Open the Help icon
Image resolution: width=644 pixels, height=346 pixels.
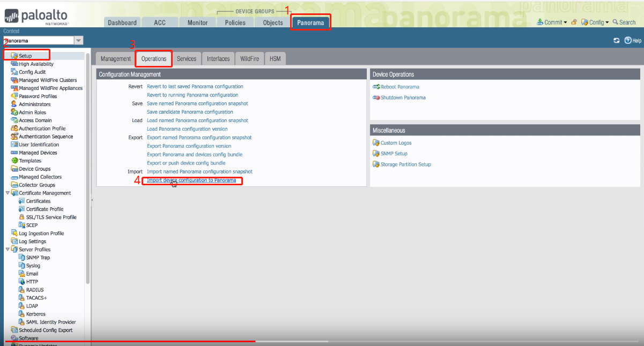click(627, 41)
